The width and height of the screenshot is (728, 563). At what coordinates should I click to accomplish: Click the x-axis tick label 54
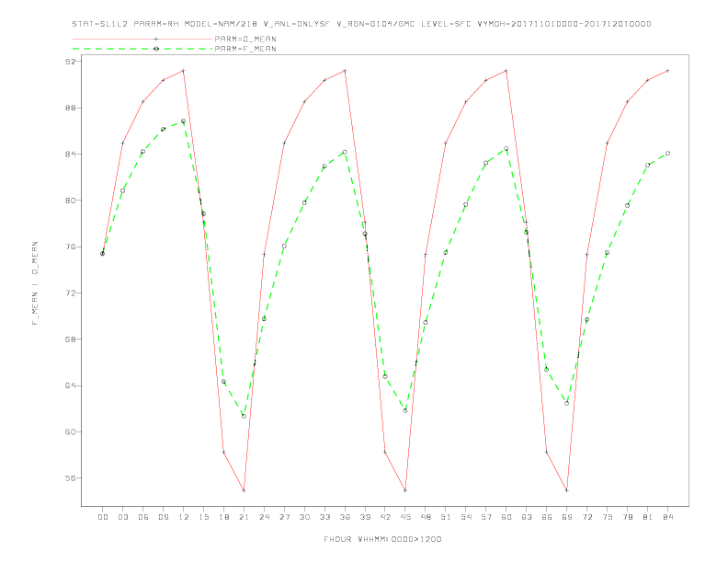(x=466, y=517)
